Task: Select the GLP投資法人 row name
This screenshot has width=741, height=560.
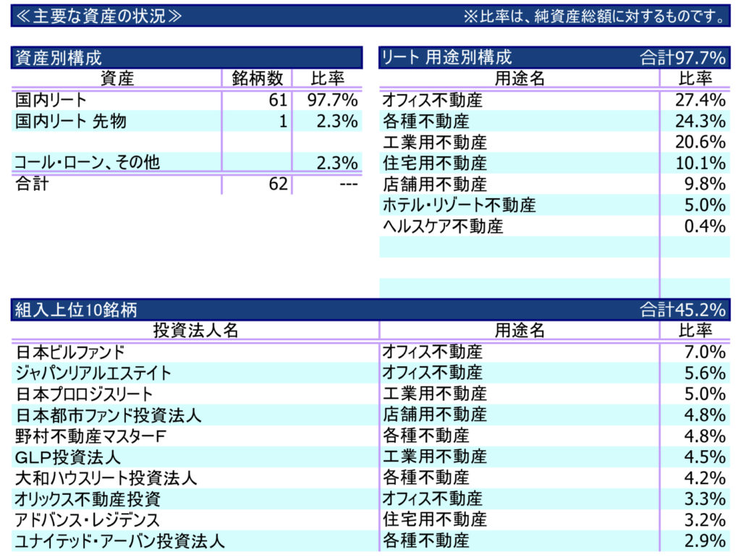Action: pos(68,457)
